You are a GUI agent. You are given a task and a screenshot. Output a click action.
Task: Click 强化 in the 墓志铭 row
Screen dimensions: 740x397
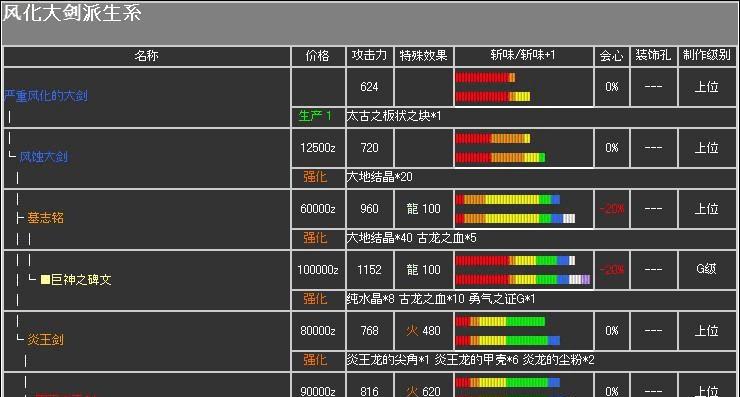315,237
